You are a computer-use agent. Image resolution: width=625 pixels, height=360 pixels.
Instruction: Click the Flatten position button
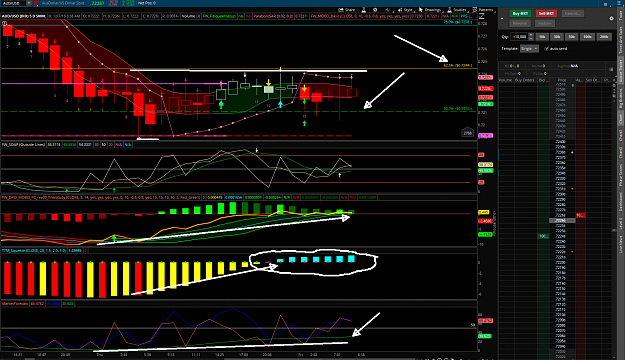[x=545, y=24]
